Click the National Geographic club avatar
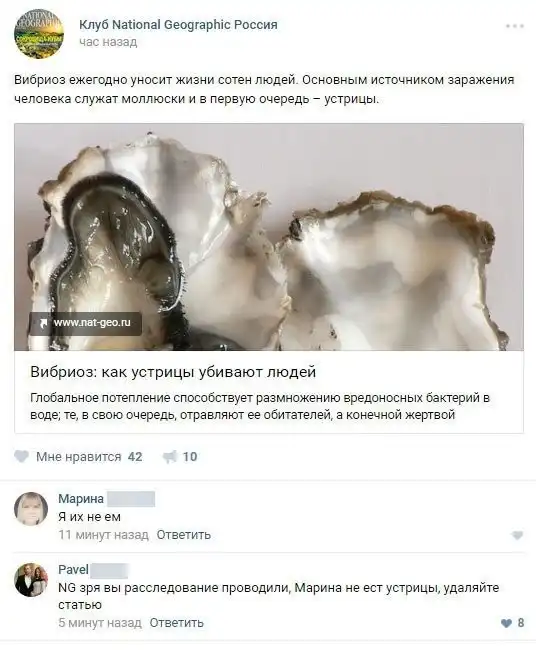Screen dimensions: 536x650 pyautogui.click(x=39, y=34)
